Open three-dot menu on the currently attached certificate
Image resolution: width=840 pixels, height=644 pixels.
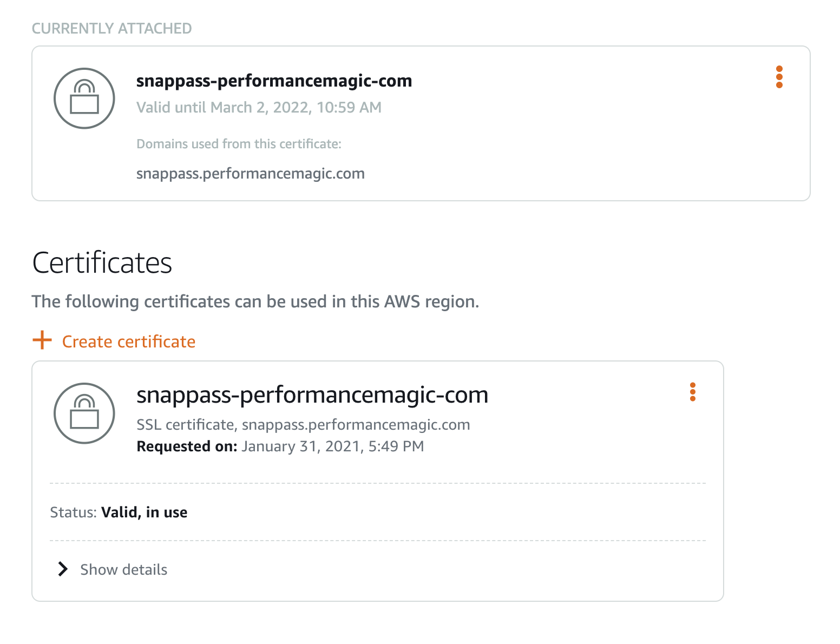click(779, 77)
